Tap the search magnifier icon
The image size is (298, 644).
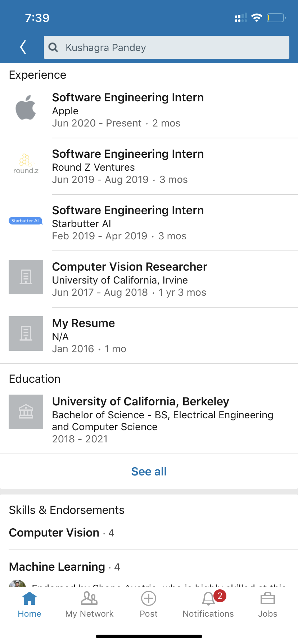pyautogui.click(x=53, y=47)
